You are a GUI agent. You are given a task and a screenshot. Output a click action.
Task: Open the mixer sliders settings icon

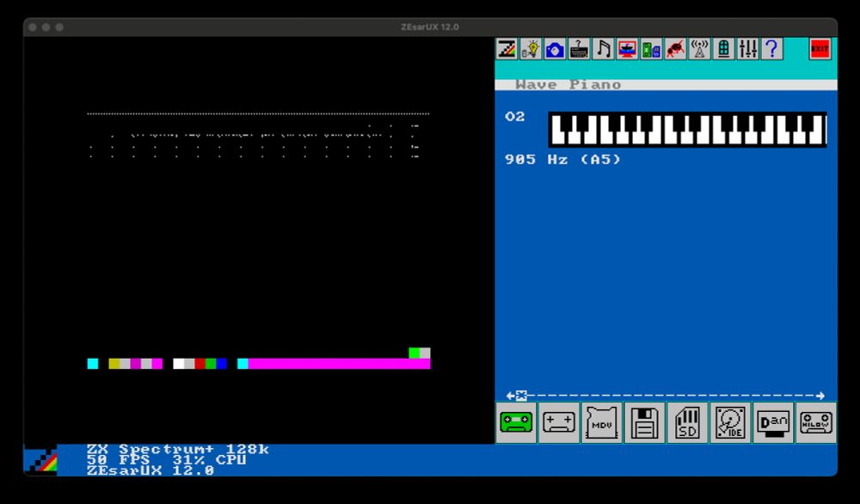tap(747, 49)
